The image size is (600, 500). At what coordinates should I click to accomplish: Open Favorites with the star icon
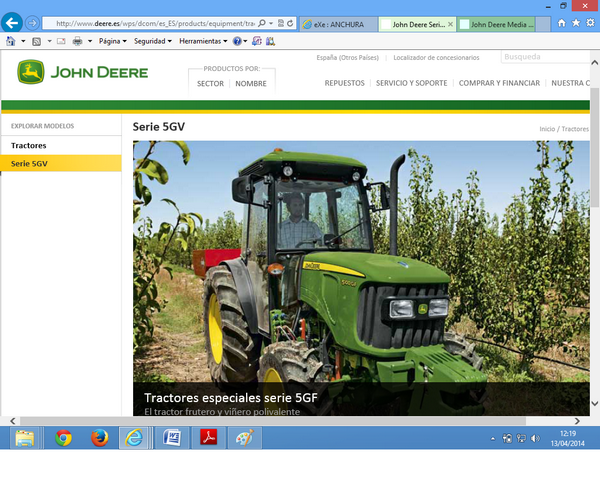point(576,23)
